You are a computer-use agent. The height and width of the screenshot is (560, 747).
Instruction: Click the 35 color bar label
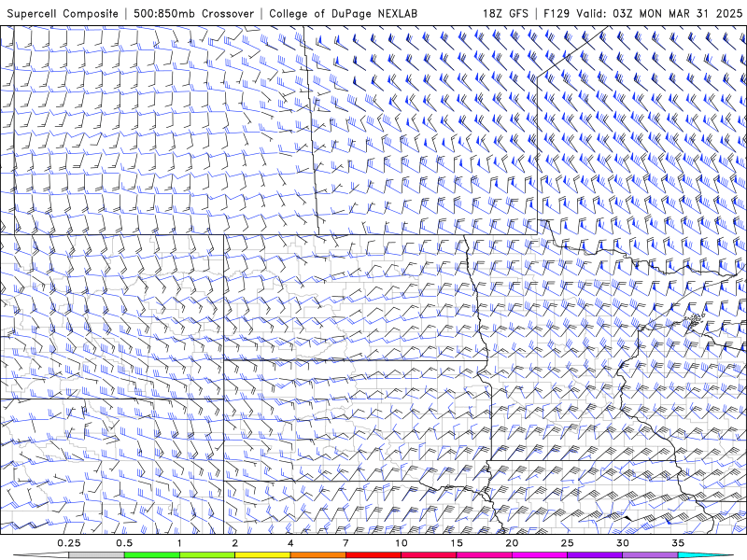tap(678, 543)
